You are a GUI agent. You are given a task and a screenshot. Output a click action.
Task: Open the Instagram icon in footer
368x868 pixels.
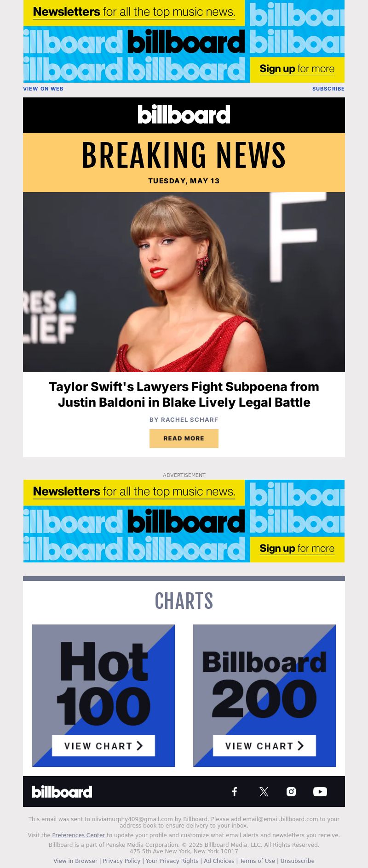tap(291, 791)
